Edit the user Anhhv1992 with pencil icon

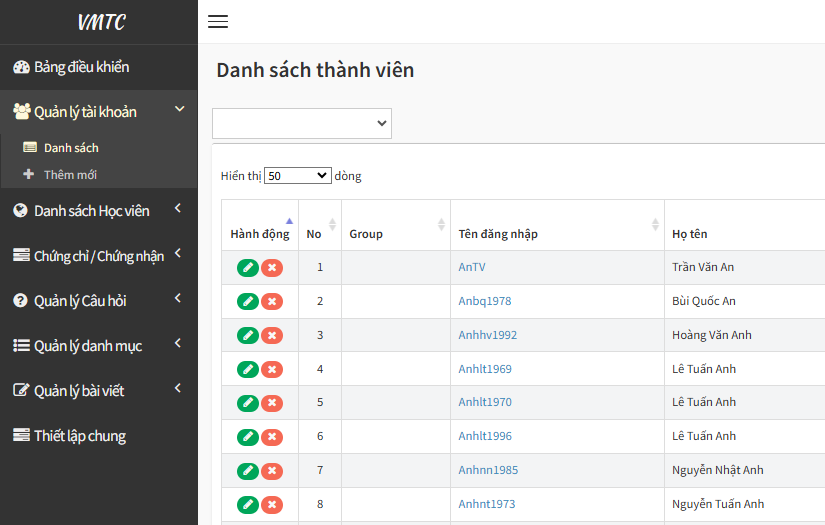click(x=247, y=335)
